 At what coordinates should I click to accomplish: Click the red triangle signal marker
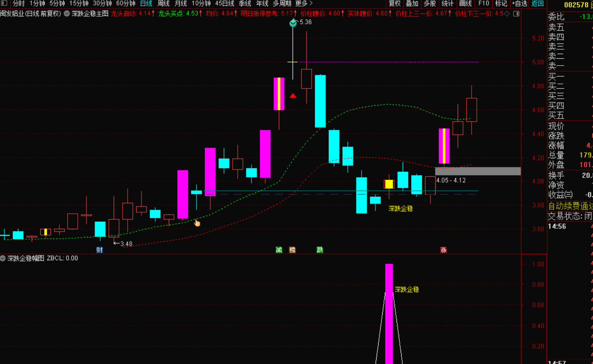pyautogui.click(x=293, y=96)
